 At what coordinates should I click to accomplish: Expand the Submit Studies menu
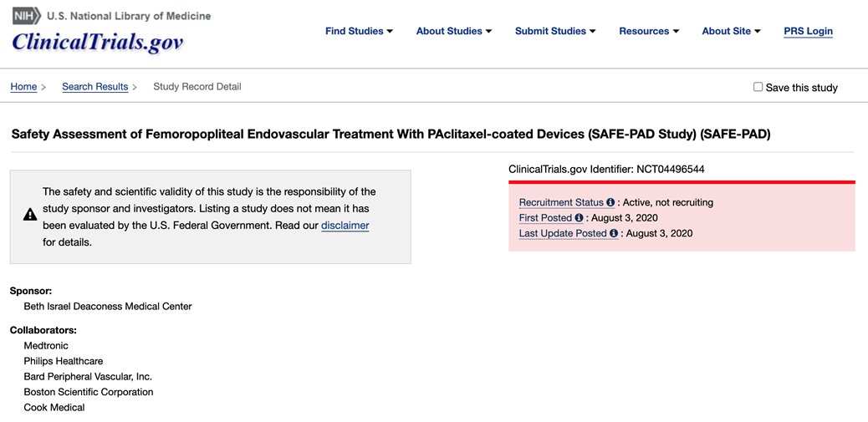click(555, 31)
